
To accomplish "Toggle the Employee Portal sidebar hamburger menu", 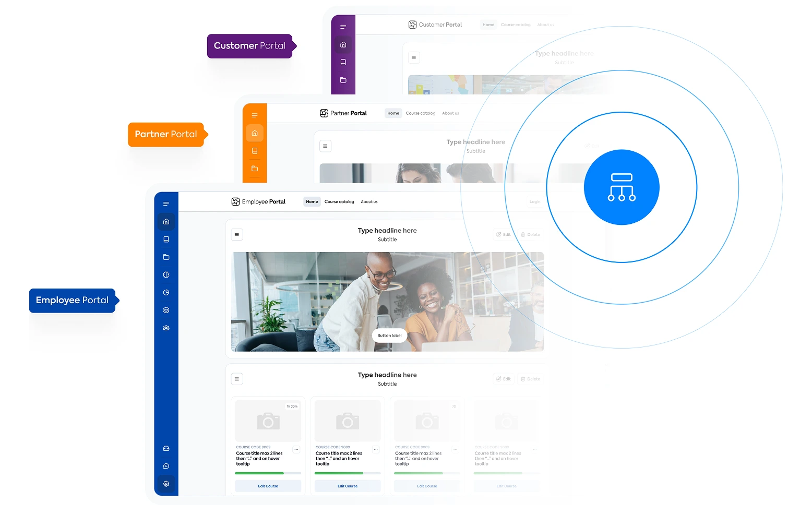I will point(166,204).
